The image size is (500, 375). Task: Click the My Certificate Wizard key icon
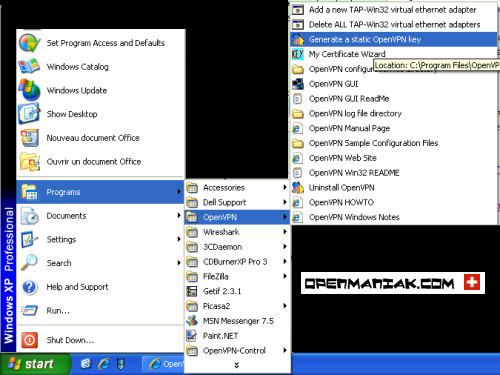click(x=298, y=54)
